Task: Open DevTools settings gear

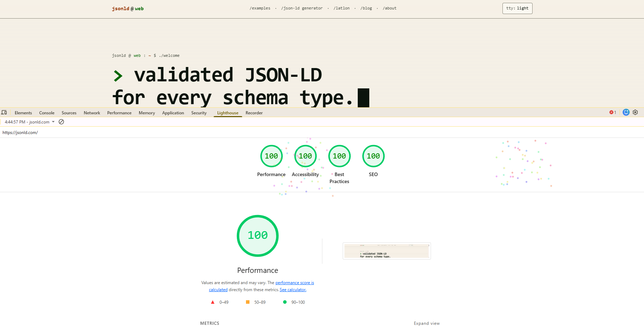Action: 635,113
